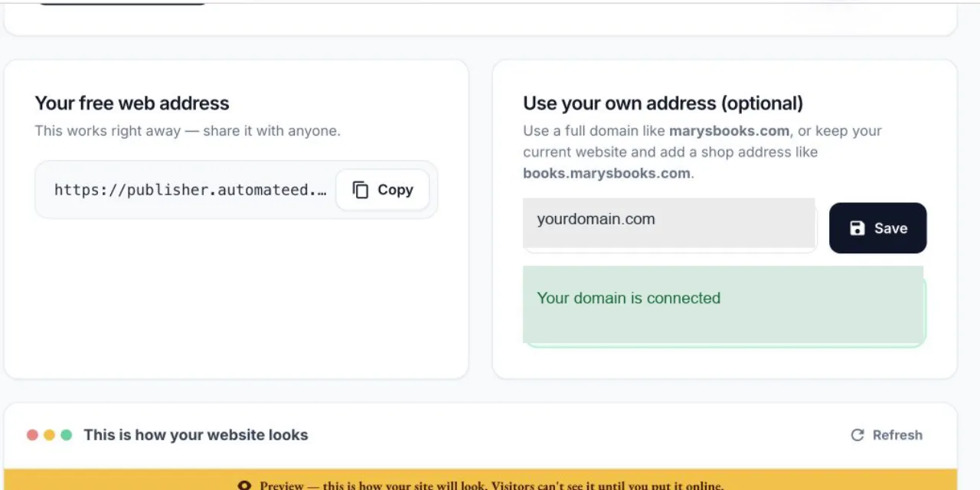
Task: Click the yellow dot in preview header
Action: coord(49,435)
